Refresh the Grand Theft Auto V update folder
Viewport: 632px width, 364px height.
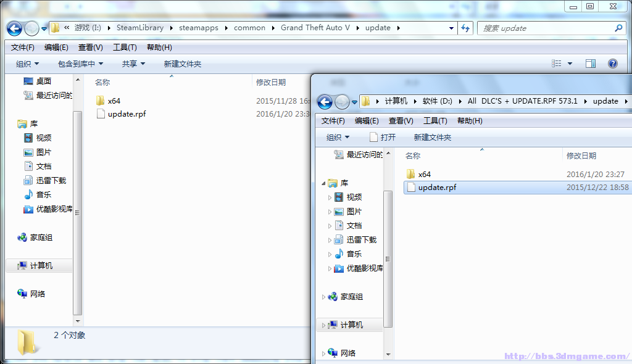pyautogui.click(x=465, y=28)
